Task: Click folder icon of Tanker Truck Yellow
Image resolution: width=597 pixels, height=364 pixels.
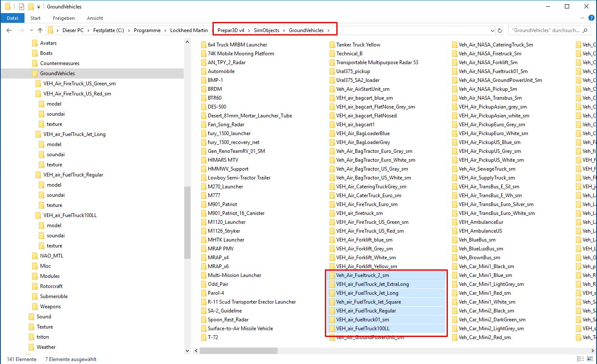Action: [x=332, y=45]
